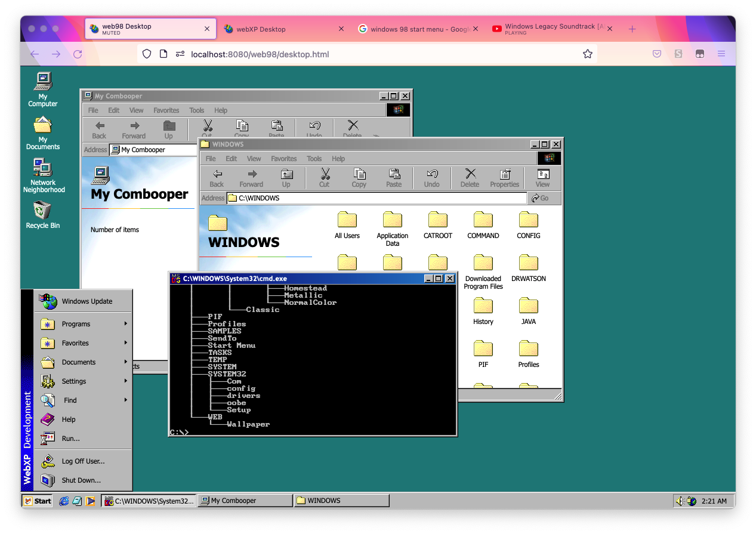Open the Recycle Bin desktop icon
The image size is (756, 534).
42,212
